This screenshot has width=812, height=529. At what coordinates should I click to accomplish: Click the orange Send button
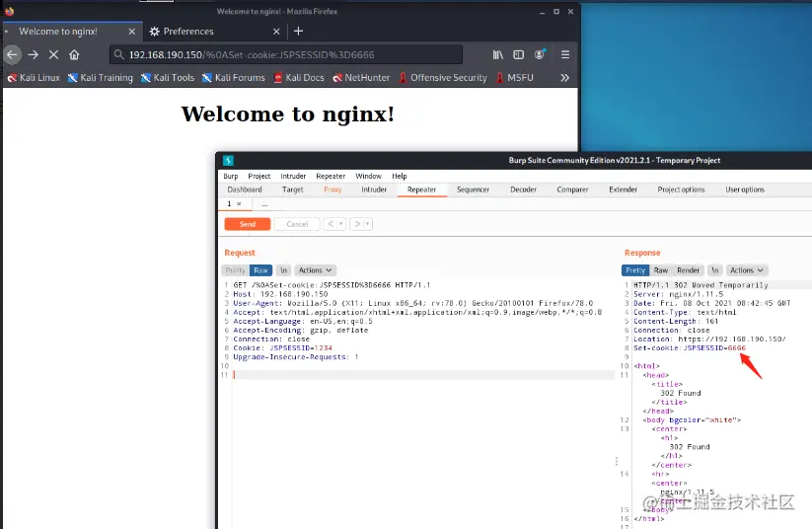[x=248, y=224]
